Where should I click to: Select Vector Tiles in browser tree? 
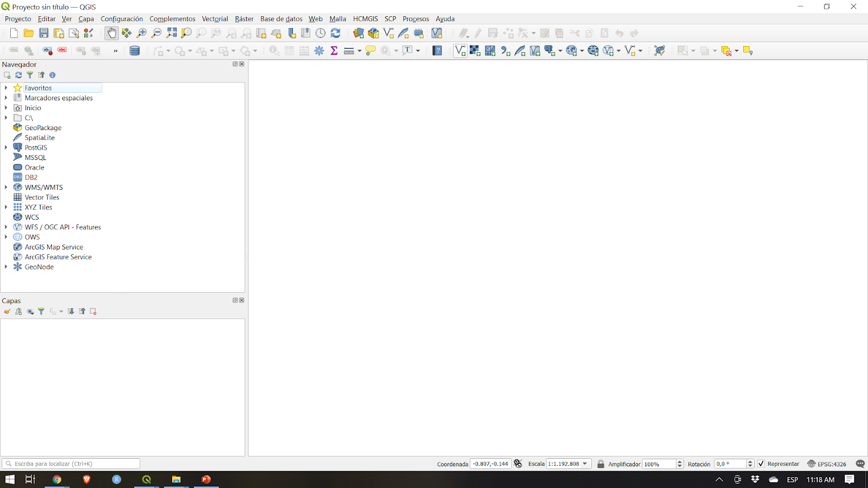pyautogui.click(x=42, y=197)
